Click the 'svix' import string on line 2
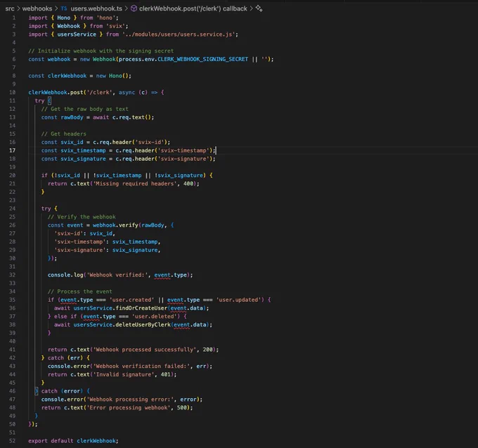Viewport: 478px width, 448px height. coord(116,26)
